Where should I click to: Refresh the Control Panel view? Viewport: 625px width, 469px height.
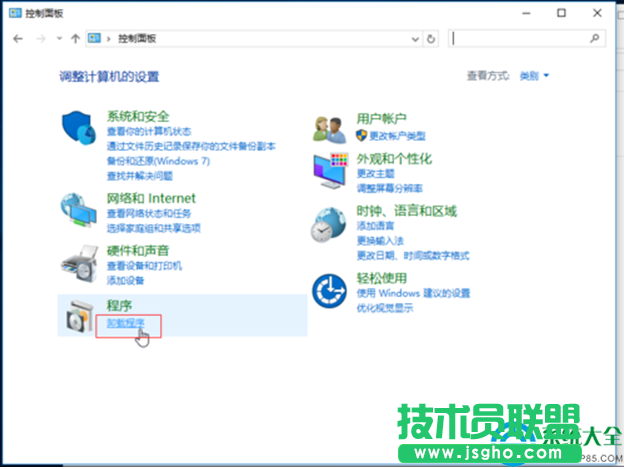(x=431, y=39)
